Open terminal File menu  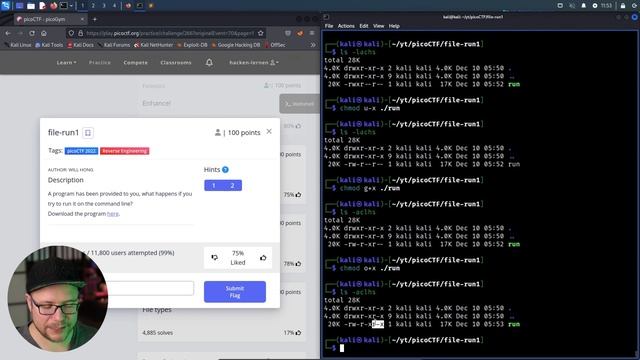(329, 26)
